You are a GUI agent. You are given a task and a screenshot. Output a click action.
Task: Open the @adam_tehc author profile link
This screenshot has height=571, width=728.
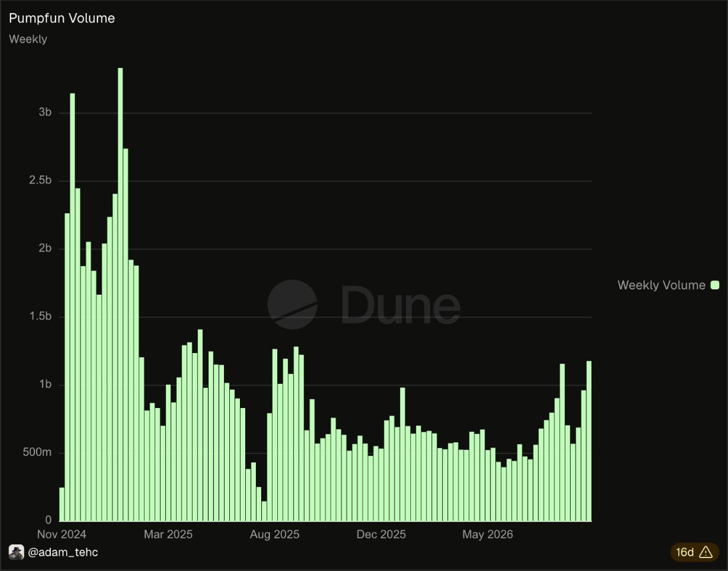pos(63,552)
